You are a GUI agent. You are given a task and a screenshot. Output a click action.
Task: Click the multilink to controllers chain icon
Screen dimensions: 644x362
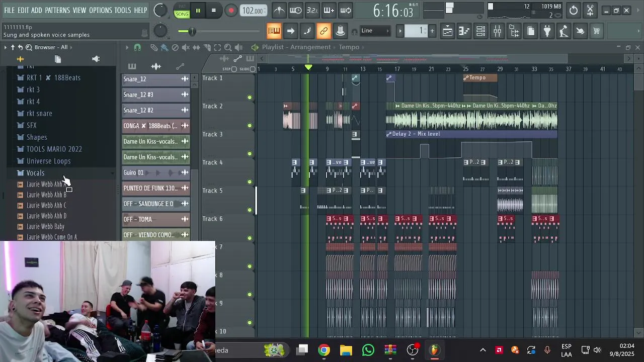pyautogui.click(x=324, y=31)
